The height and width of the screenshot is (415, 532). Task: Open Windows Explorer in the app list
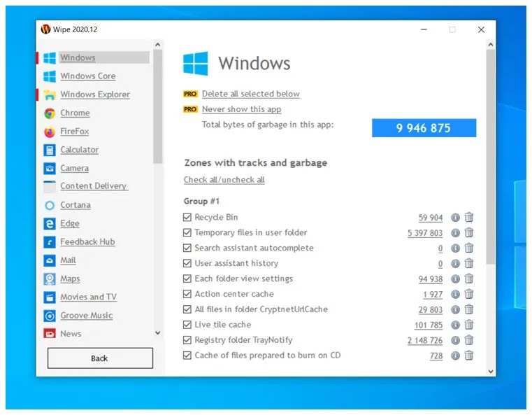coord(95,94)
